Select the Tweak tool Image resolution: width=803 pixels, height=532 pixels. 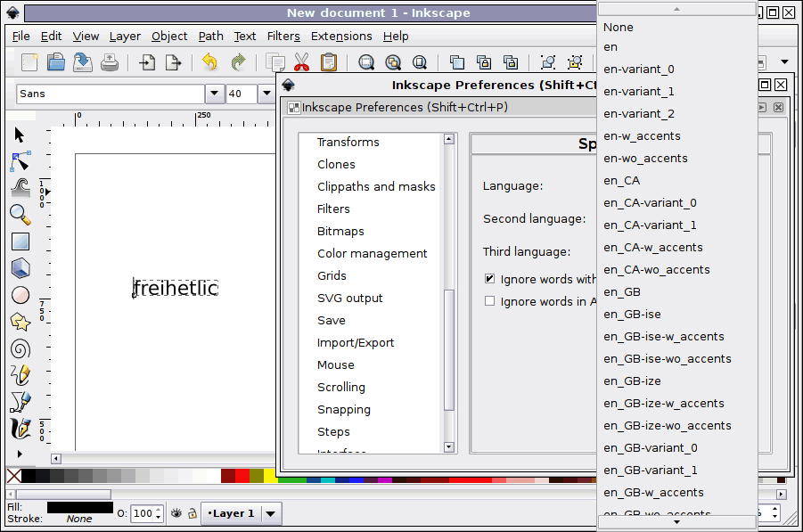pyautogui.click(x=20, y=188)
